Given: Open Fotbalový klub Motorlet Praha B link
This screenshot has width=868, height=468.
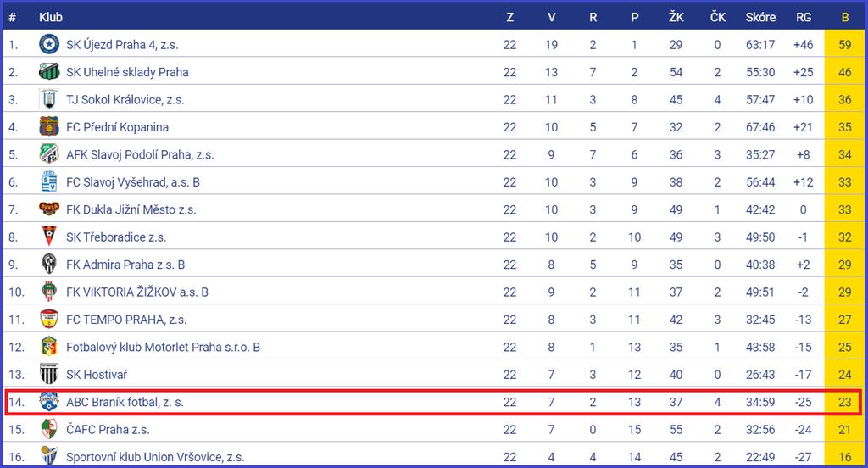Looking at the screenshot, I should [x=164, y=348].
